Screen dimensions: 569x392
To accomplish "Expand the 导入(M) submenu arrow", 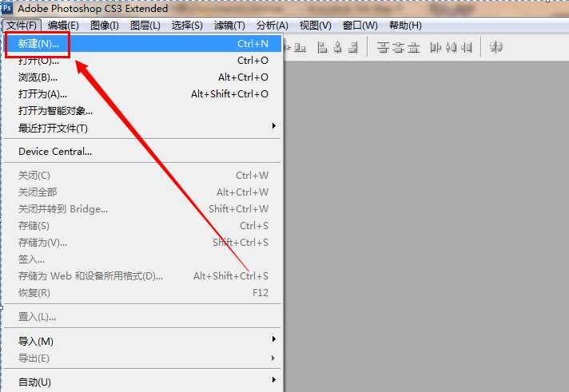I will (274, 339).
